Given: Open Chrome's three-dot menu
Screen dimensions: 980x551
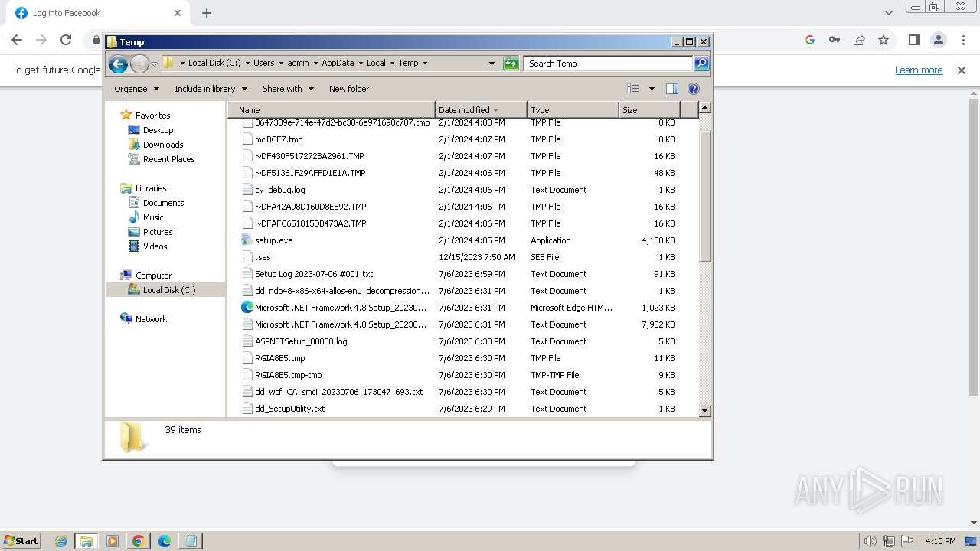Looking at the screenshot, I should [x=963, y=40].
